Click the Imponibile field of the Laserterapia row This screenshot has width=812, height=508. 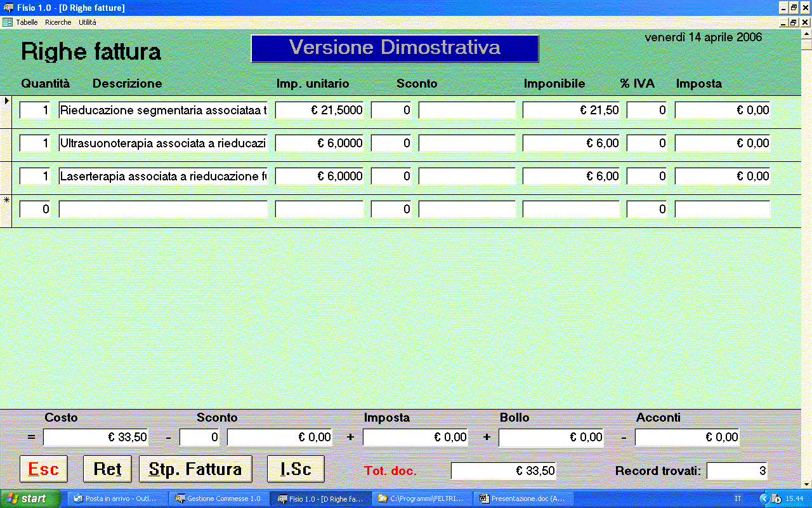click(x=571, y=177)
